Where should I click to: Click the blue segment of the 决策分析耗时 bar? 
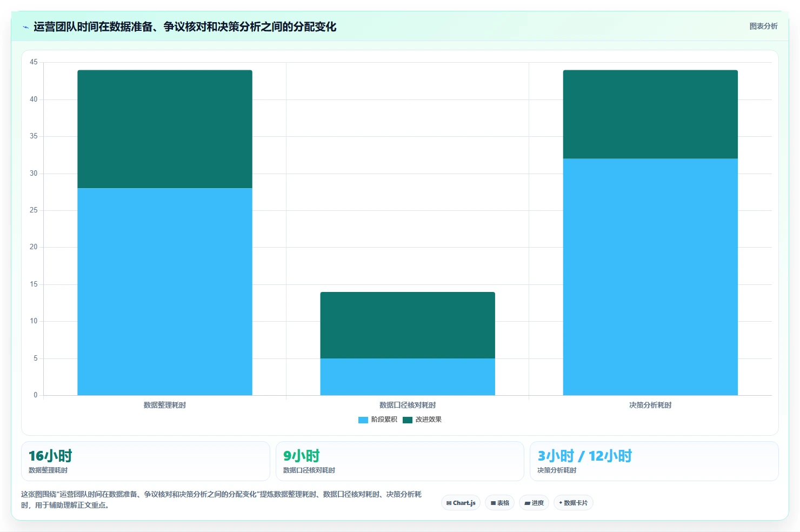650,277
